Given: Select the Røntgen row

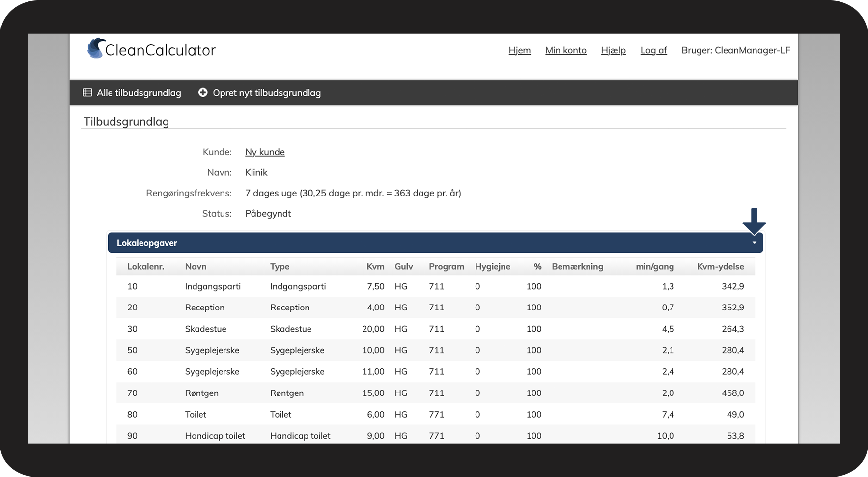Looking at the screenshot, I should pyautogui.click(x=435, y=393).
